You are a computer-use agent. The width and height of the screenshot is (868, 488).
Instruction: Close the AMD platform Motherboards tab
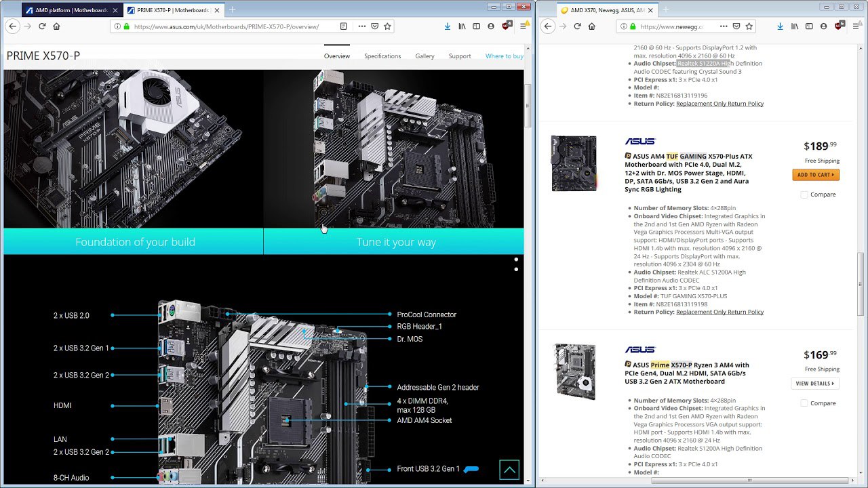pos(115,10)
